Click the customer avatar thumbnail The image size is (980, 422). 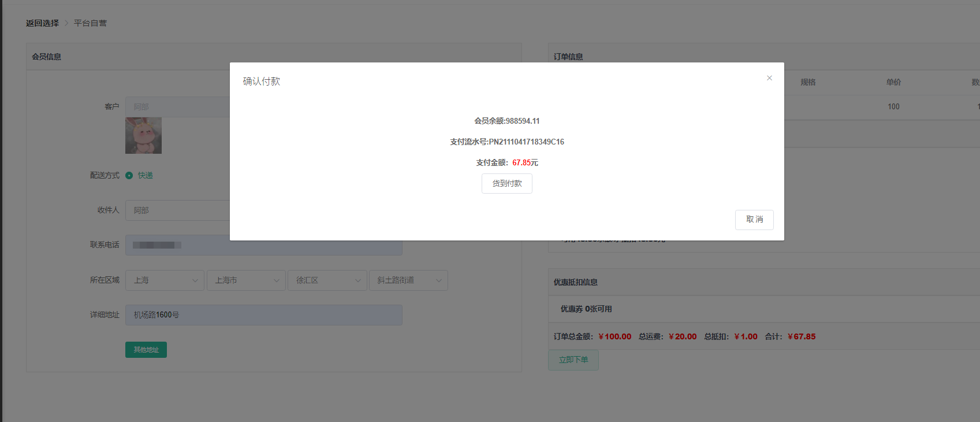[x=143, y=136]
